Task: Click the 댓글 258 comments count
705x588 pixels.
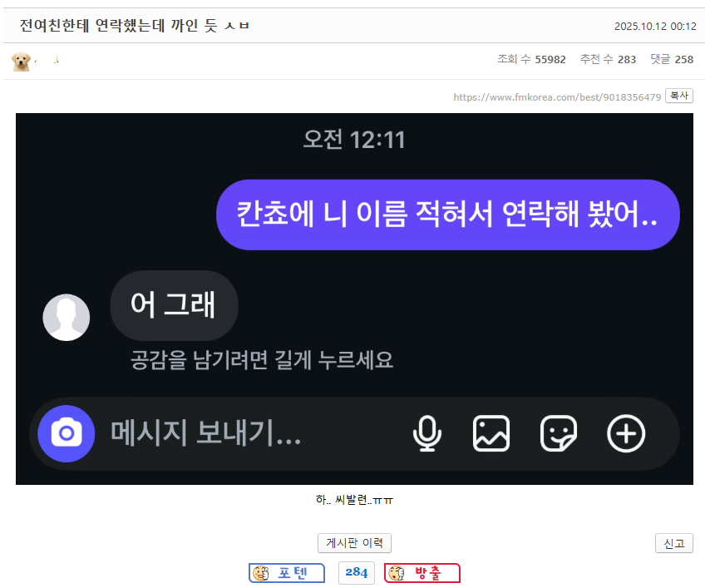Action: [672, 60]
